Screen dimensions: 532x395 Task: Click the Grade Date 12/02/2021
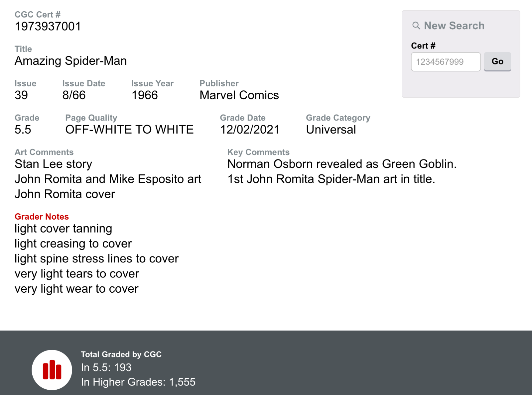(x=250, y=130)
